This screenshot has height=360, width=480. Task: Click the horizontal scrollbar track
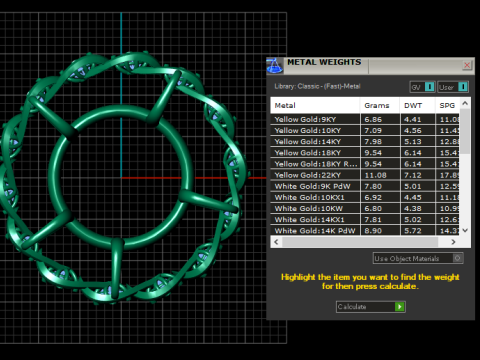(360, 242)
